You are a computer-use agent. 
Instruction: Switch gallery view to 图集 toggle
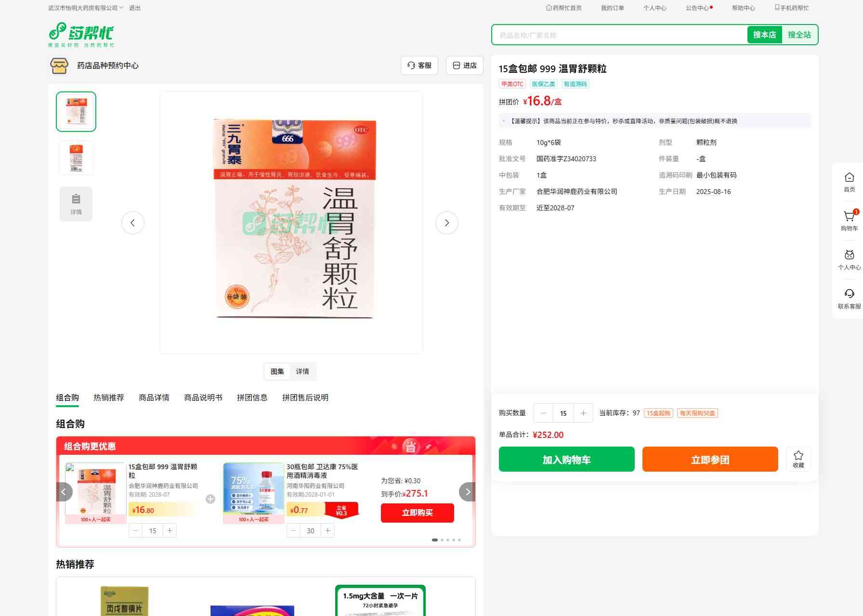tap(277, 372)
